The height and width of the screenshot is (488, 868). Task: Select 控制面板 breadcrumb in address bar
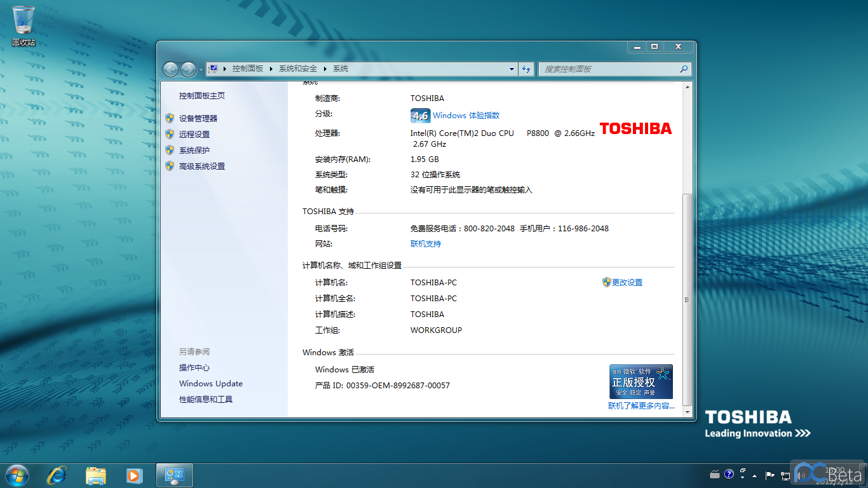tap(247, 69)
